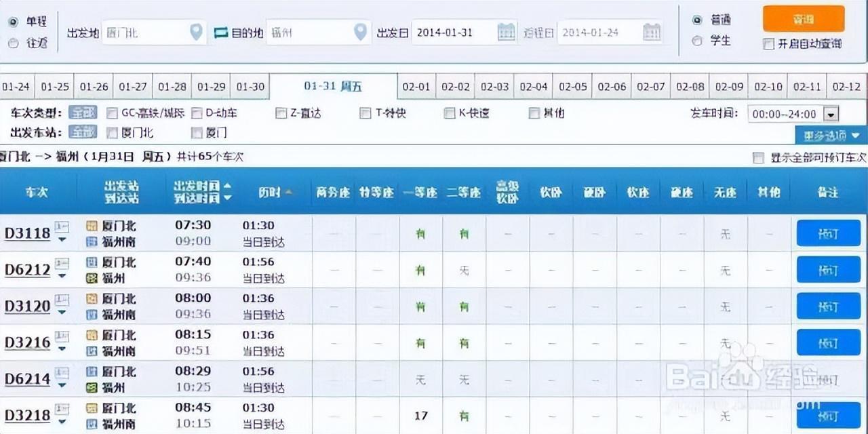Click the location pin icon in 出发地 field
The height and width of the screenshot is (434, 868).
[x=196, y=32]
